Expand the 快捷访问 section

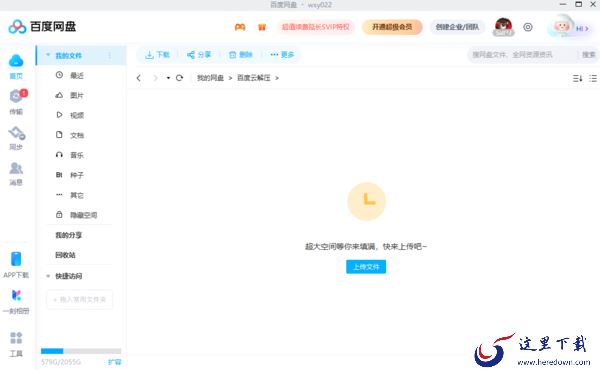pyautogui.click(x=48, y=276)
